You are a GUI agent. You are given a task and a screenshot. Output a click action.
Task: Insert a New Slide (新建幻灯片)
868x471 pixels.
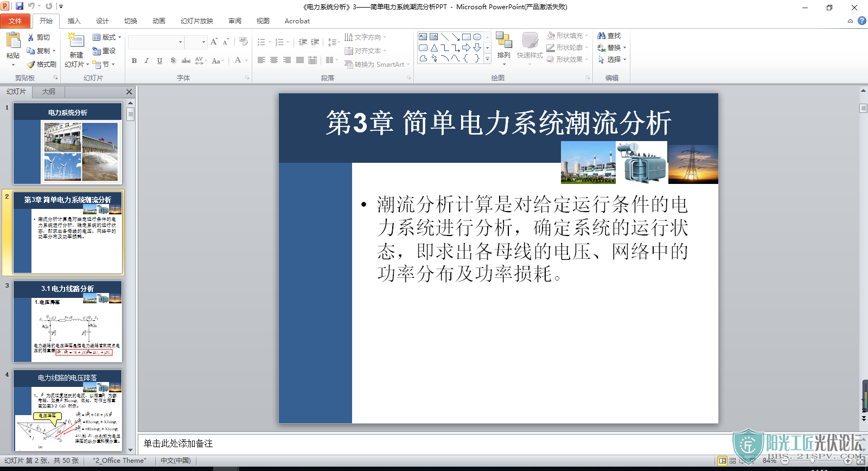76,50
